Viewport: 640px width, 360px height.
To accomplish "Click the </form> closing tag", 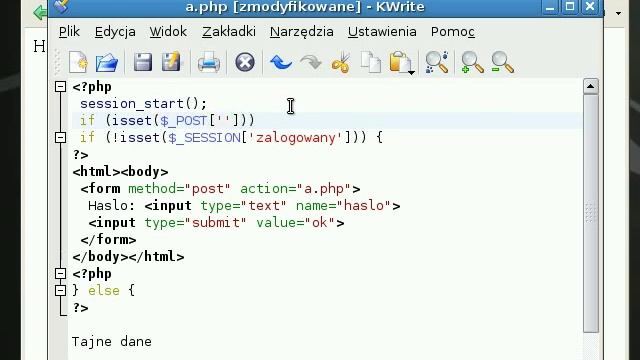I will click(108, 240).
